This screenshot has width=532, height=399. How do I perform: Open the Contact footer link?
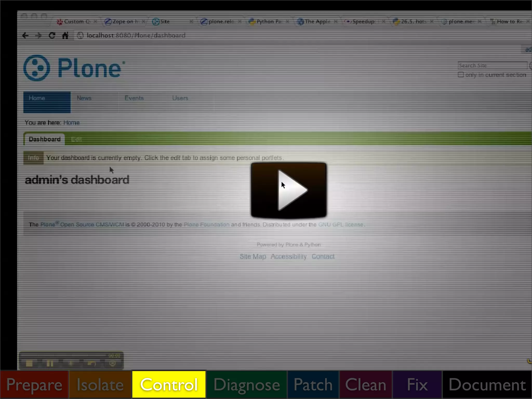tap(323, 257)
